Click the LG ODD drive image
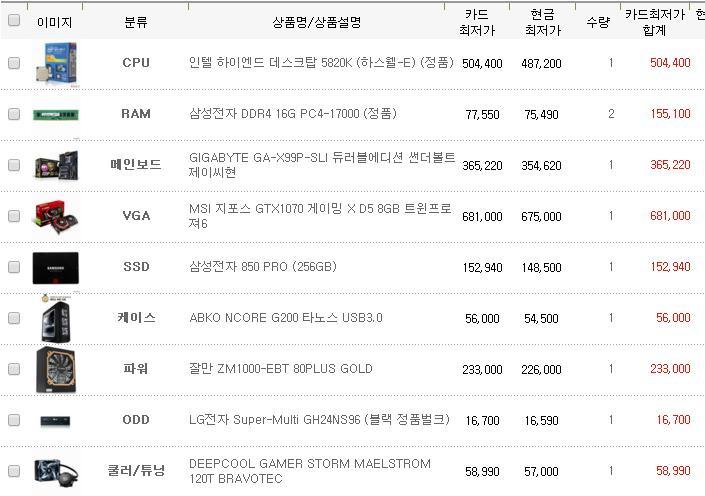This screenshot has width=705, height=496. coord(54,420)
